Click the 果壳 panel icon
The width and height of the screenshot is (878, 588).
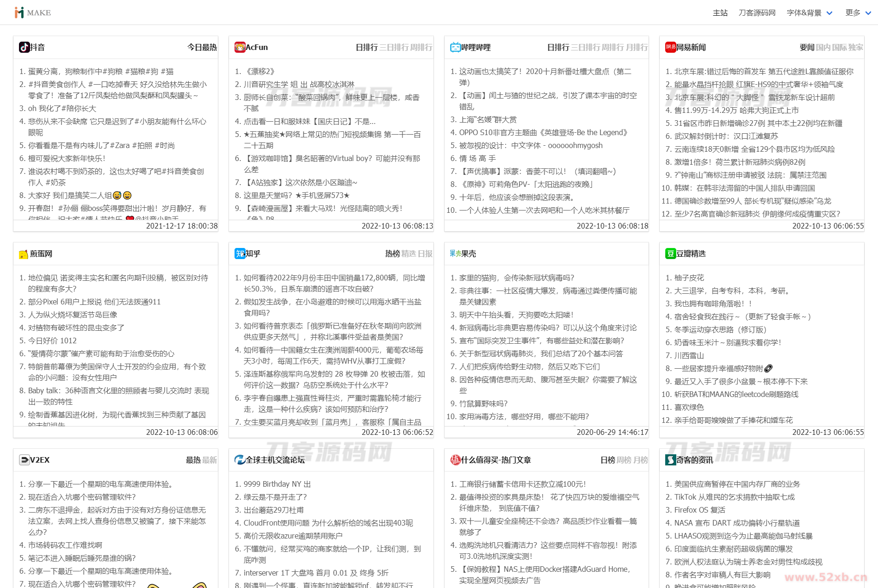click(x=455, y=254)
